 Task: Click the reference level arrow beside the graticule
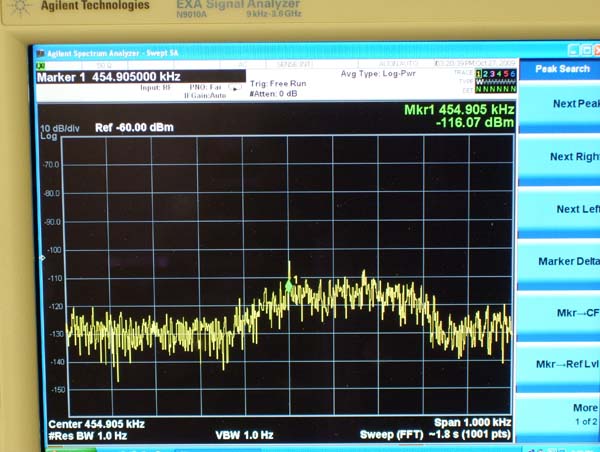pyautogui.click(x=43, y=258)
